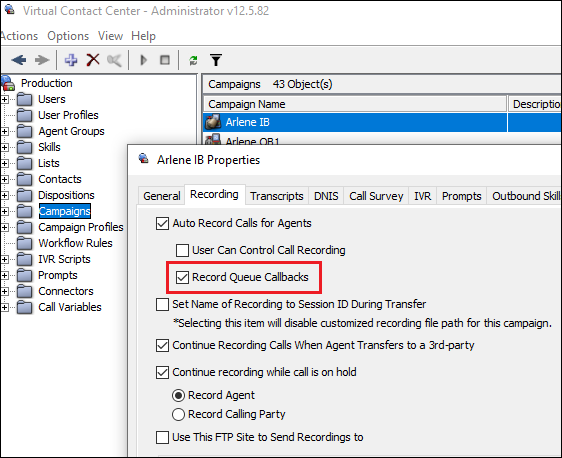Image resolution: width=562 pixels, height=458 pixels.
Task: Click the Arlene IB Properties dialog title icon
Action: pos(144,159)
